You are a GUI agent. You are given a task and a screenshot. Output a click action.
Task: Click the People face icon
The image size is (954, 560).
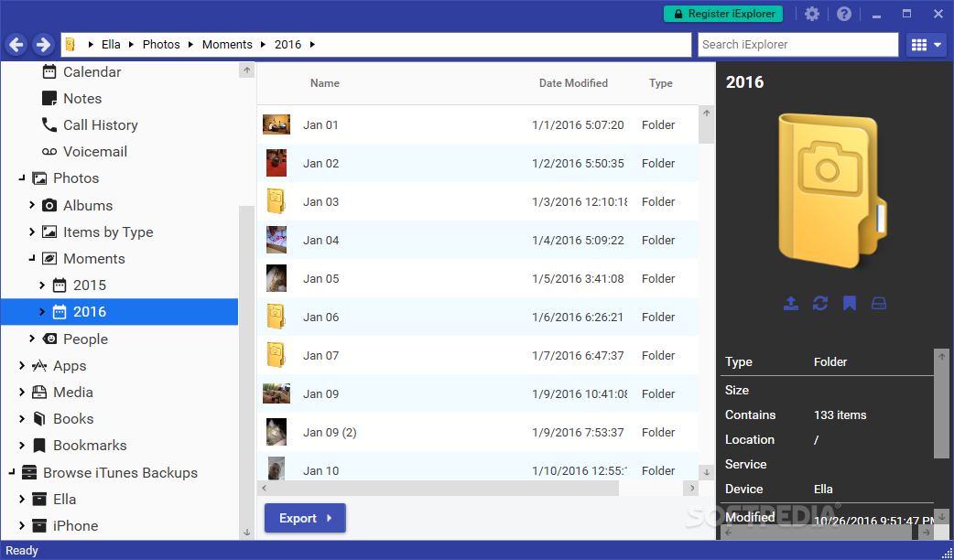(x=49, y=339)
